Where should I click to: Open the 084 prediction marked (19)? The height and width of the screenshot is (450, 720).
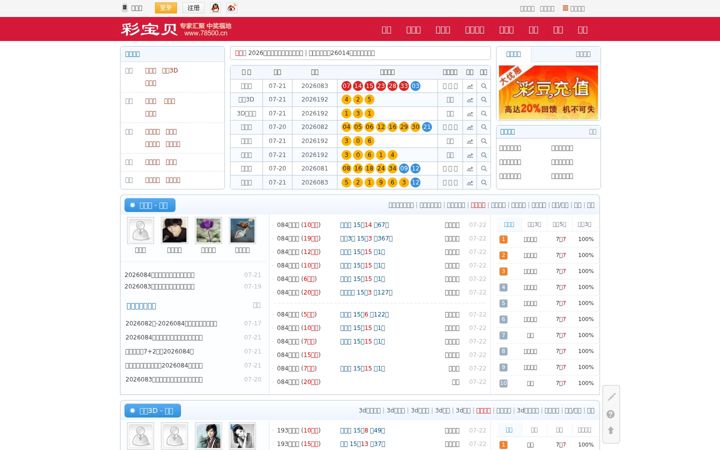298,239
